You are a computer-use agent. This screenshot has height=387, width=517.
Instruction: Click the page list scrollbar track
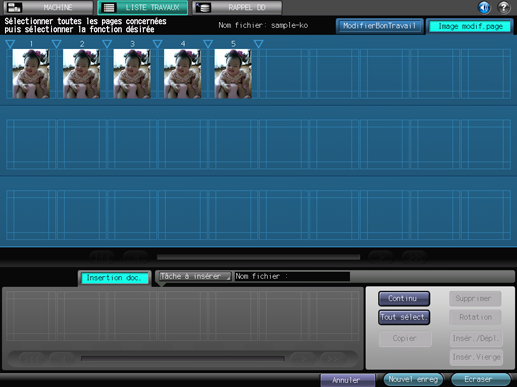point(258,257)
